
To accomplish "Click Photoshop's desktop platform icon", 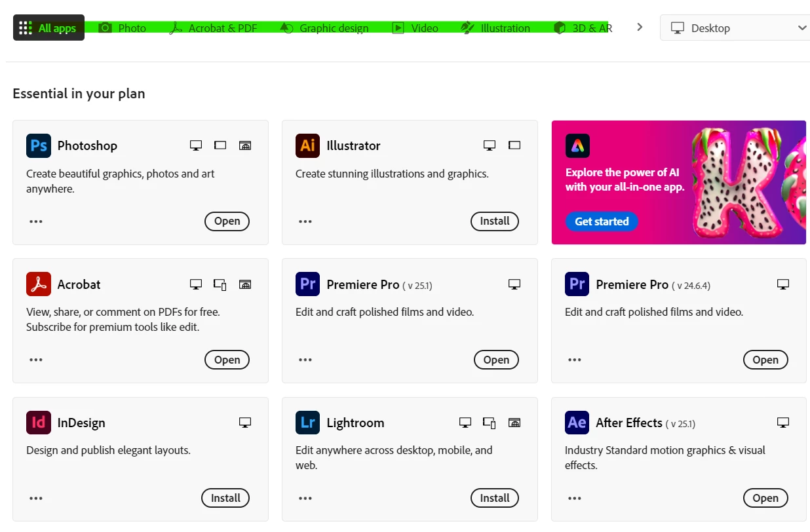I will (196, 145).
